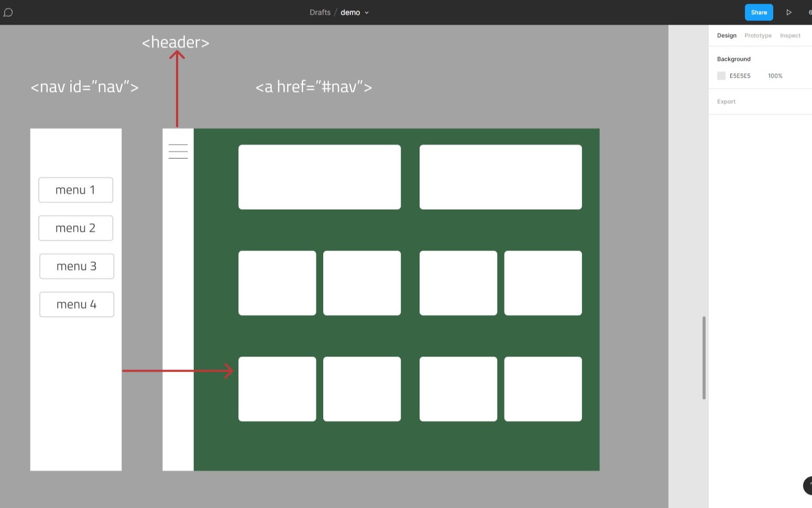
Task: Open the background color swatch E5E5E5
Action: [x=721, y=75]
